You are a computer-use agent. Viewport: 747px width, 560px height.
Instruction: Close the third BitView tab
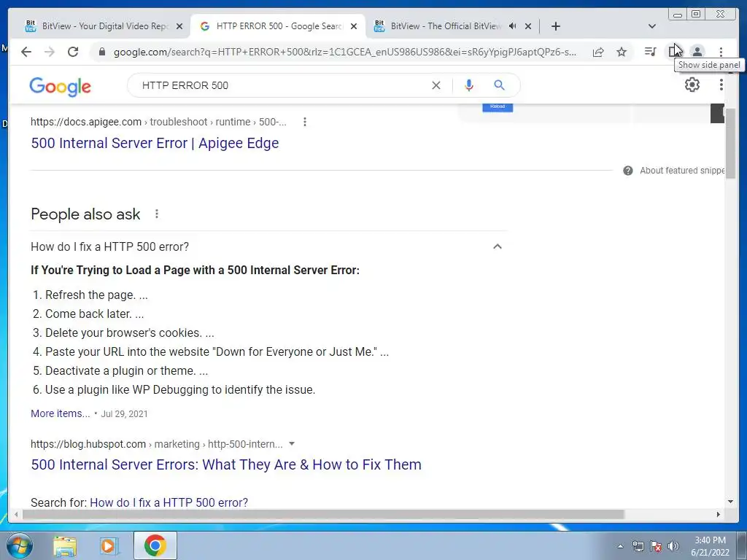pyautogui.click(x=528, y=26)
